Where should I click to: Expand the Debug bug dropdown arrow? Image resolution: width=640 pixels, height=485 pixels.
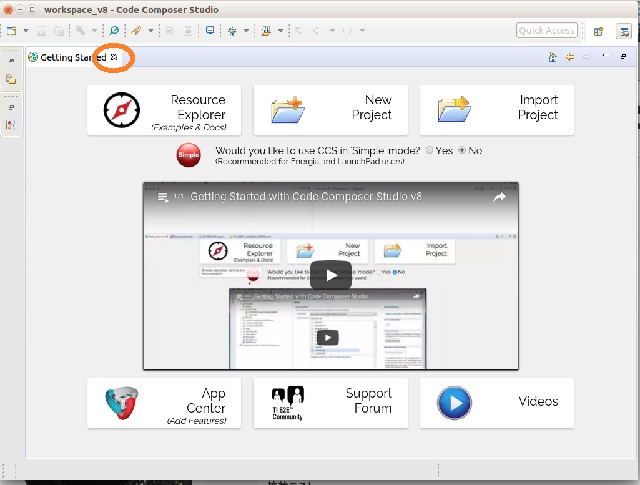click(x=246, y=31)
